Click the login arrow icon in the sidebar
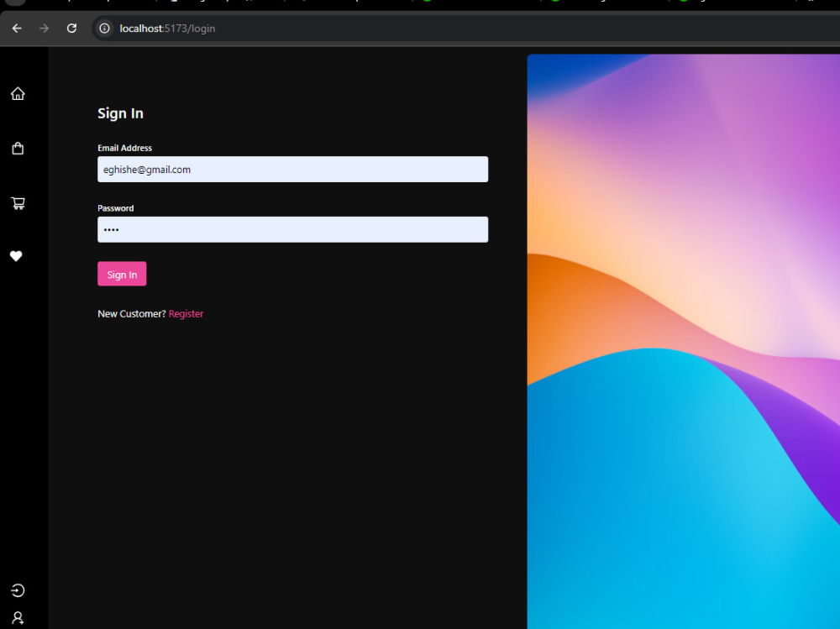The image size is (840, 629). coord(18,590)
